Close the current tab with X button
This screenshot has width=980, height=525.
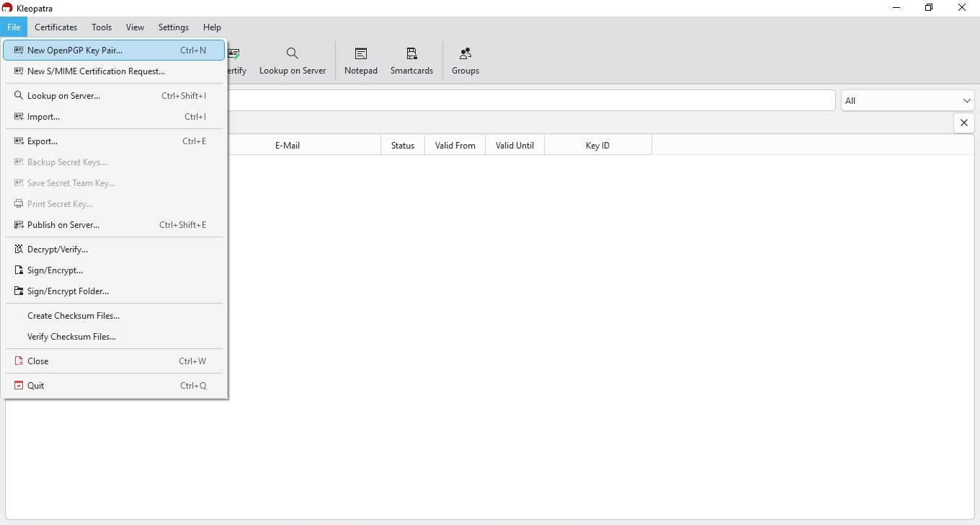tap(964, 123)
